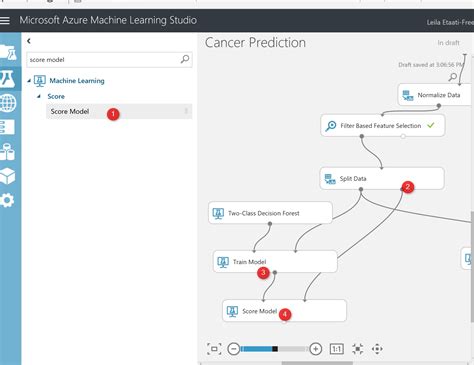Click Filter Based Feature Selection module icon
This screenshot has width=474, height=365.
pos(330,126)
